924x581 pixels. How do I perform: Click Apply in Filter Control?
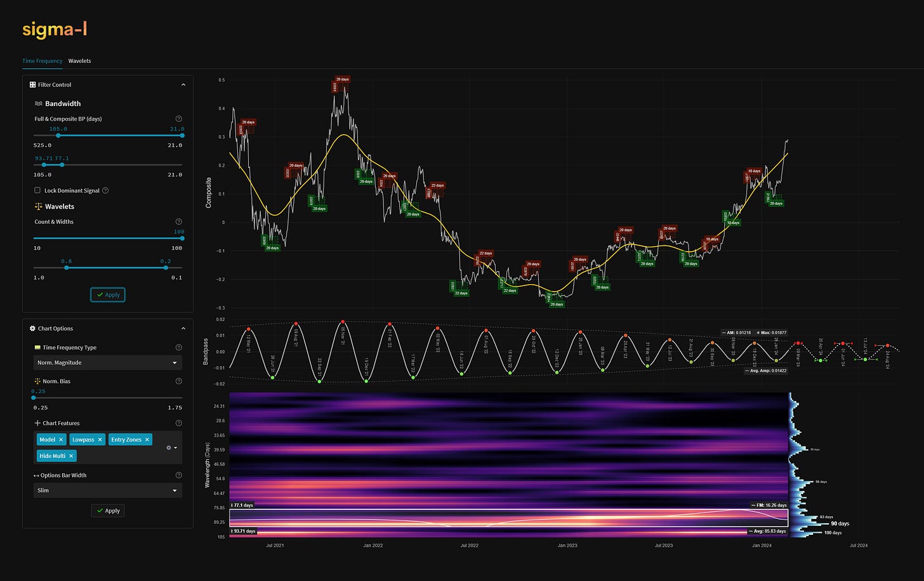coord(107,294)
